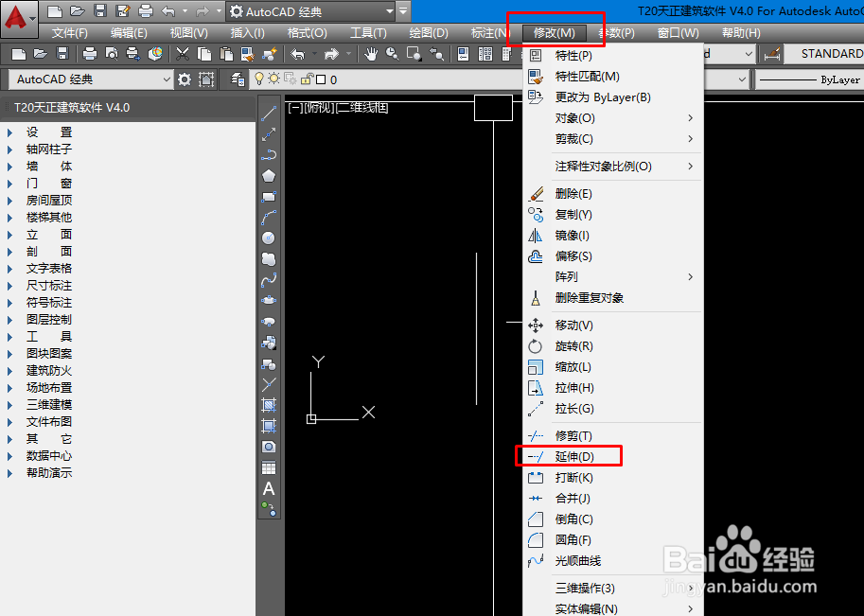This screenshot has width=864, height=616.
Task: Choose 特性匹配(M) menu entry
Action: click(x=612, y=76)
